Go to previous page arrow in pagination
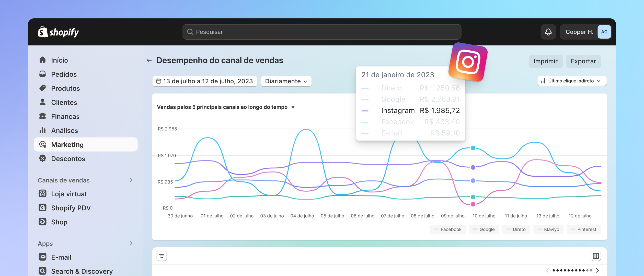Viewport: 644px width, 276px height. [547, 270]
